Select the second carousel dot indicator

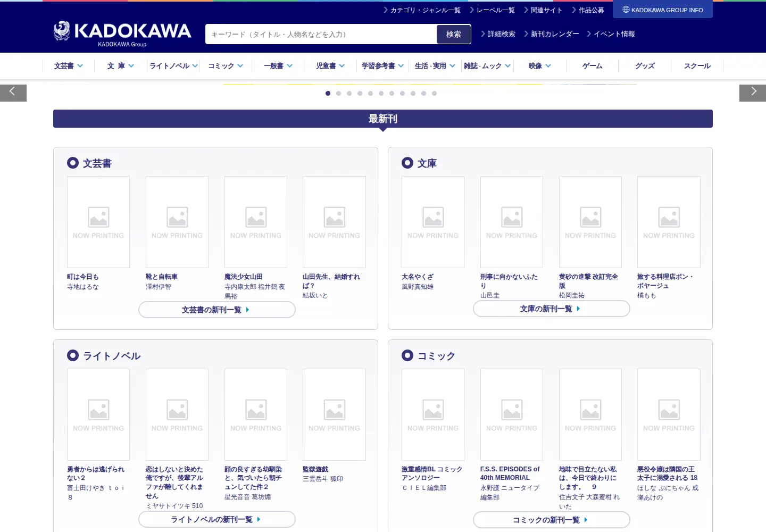point(338,93)
